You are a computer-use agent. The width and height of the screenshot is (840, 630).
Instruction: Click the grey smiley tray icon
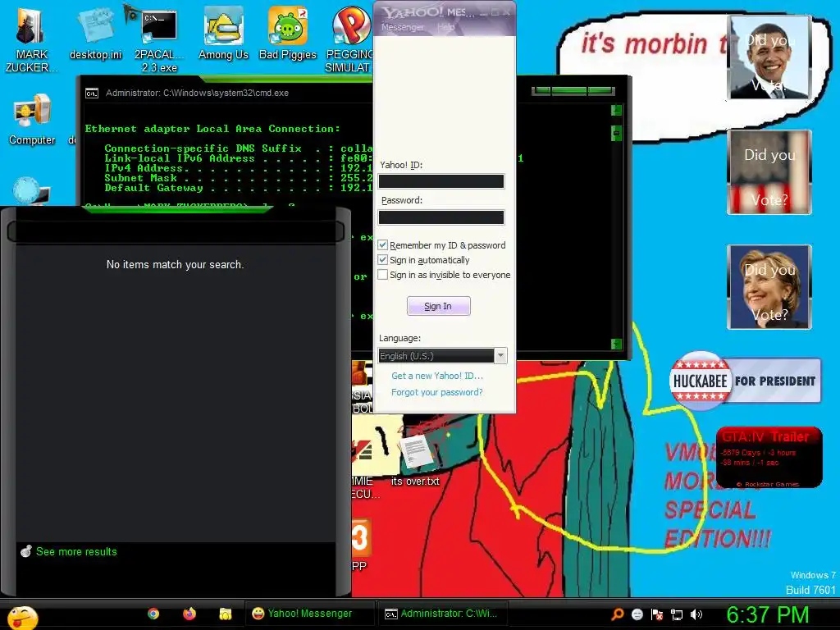(637, 614)
